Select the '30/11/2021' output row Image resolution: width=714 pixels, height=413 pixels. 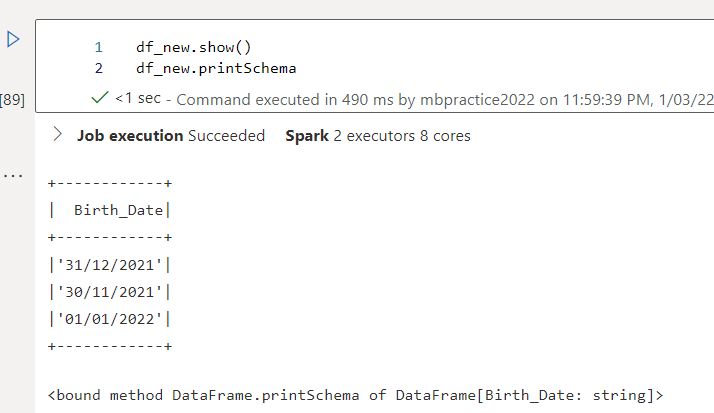pyautogui.click(x=110, y=292)
